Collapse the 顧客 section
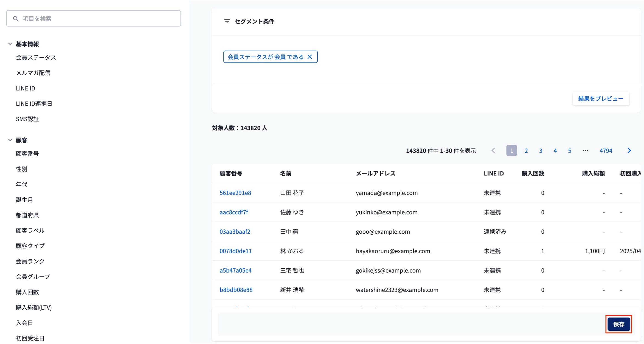This screenshot has height=344, width=644. (x=10, y=140)
